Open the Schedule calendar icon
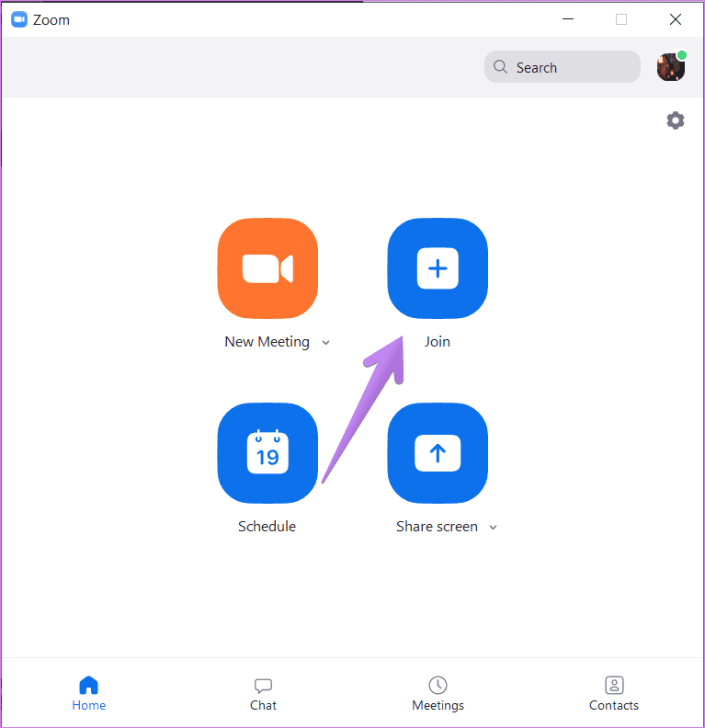The height and width of the screenshot is (728, 705). [267, 453]
